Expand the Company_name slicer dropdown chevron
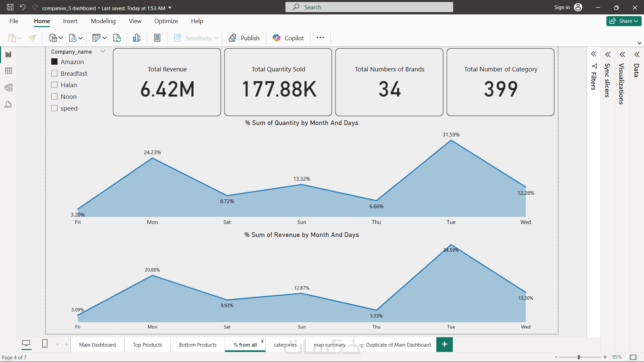The width and height of the screenshot is (644, 362). [103, 51]
